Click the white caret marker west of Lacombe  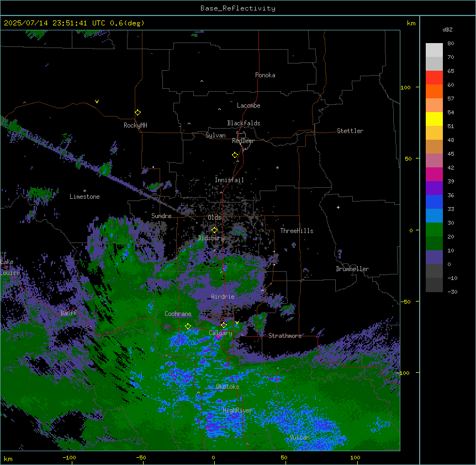click(x=219, y=109)
